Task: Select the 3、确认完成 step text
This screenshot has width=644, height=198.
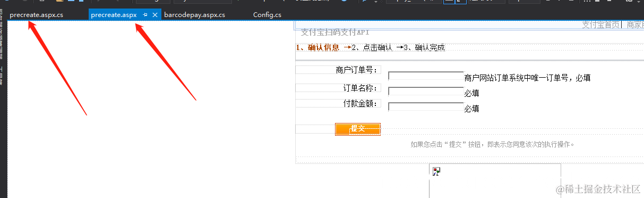Action: (424, 47)
